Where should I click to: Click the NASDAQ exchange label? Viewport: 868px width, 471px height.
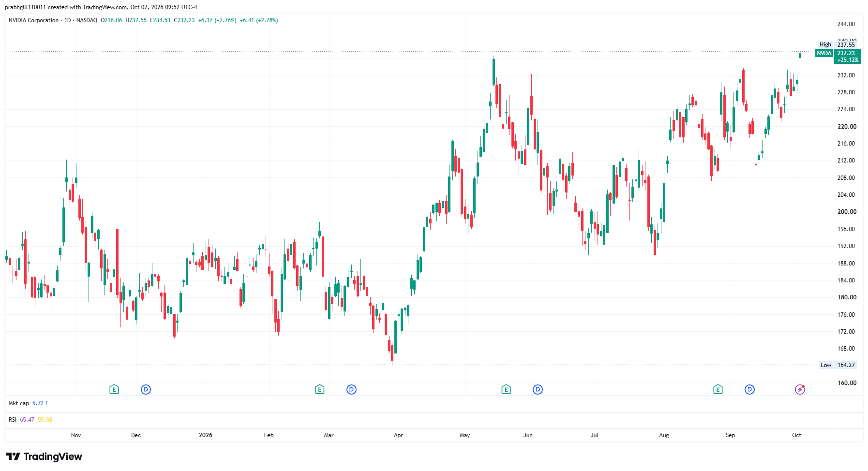click(87, 20)
